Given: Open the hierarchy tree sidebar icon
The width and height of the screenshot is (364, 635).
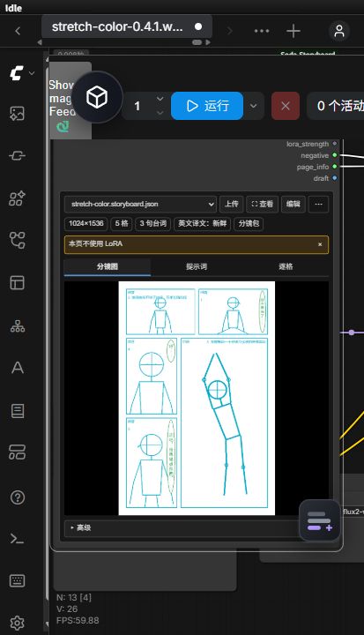Looking at the screenshot, I should 17,325.
